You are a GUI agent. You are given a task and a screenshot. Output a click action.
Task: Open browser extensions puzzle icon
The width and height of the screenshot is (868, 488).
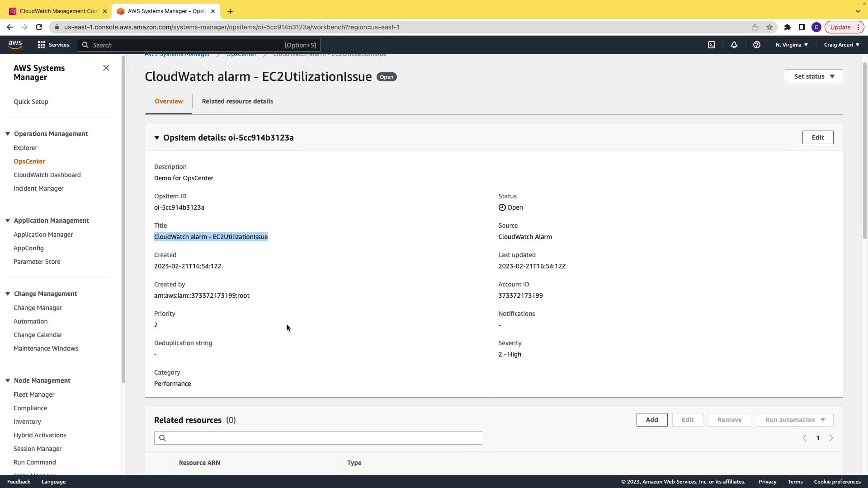pos(788,27)
